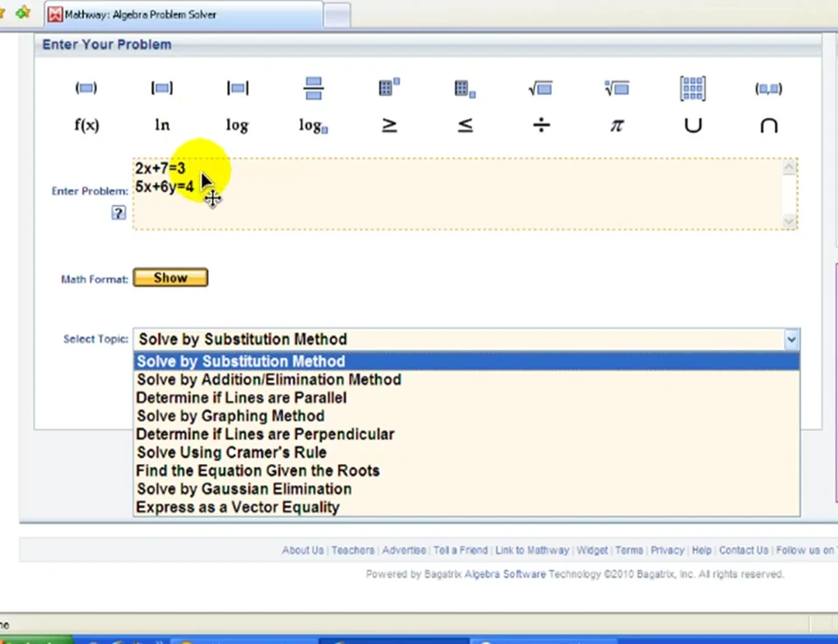Open the Privacy footer link
Image resolution: width=838 pixels, height=644 pixels.
pyautogui.click(x=668, y=550)
